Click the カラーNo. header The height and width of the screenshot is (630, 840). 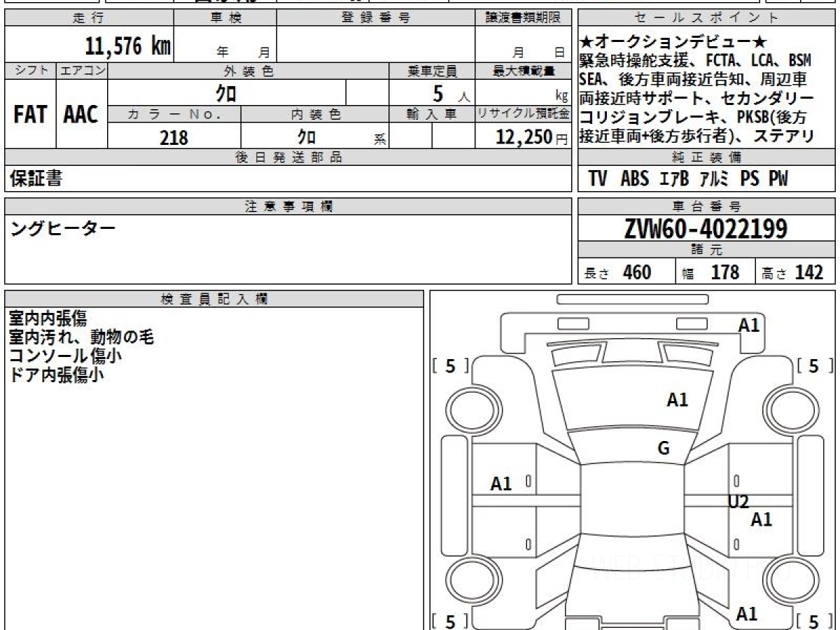174,115
